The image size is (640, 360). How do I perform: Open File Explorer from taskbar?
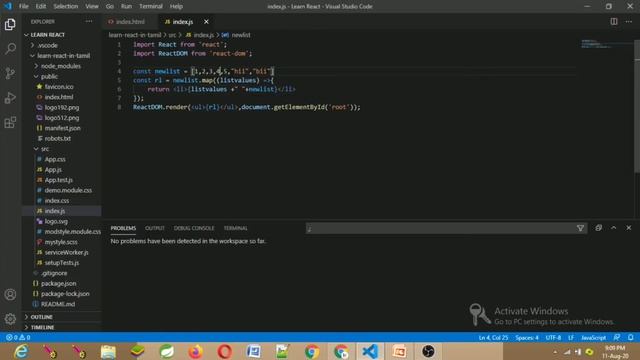pyautogui.click(x=108, y=351)
